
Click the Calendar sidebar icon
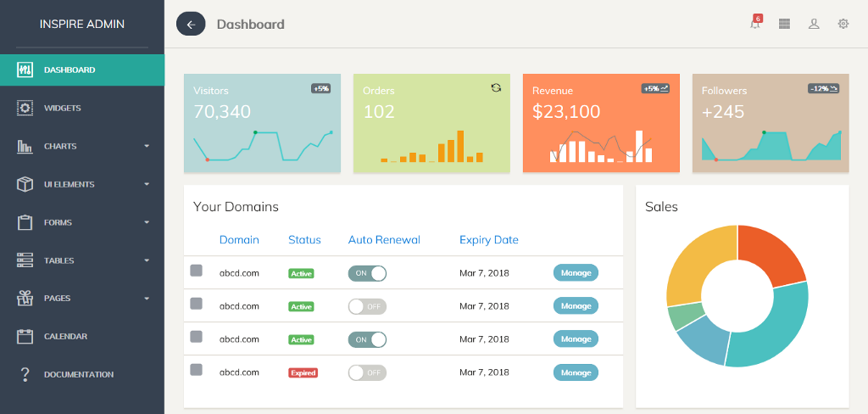pos(25,336)
